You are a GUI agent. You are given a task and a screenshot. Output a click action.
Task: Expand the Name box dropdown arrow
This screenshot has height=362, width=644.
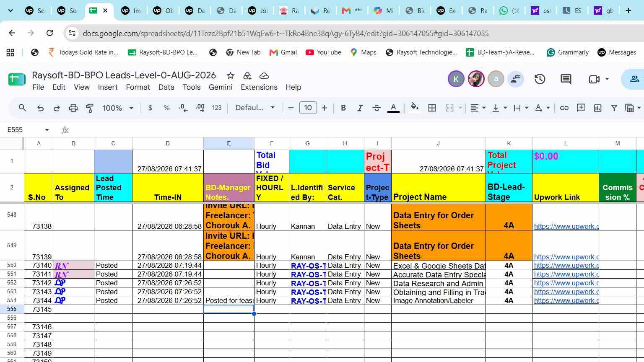47,130
